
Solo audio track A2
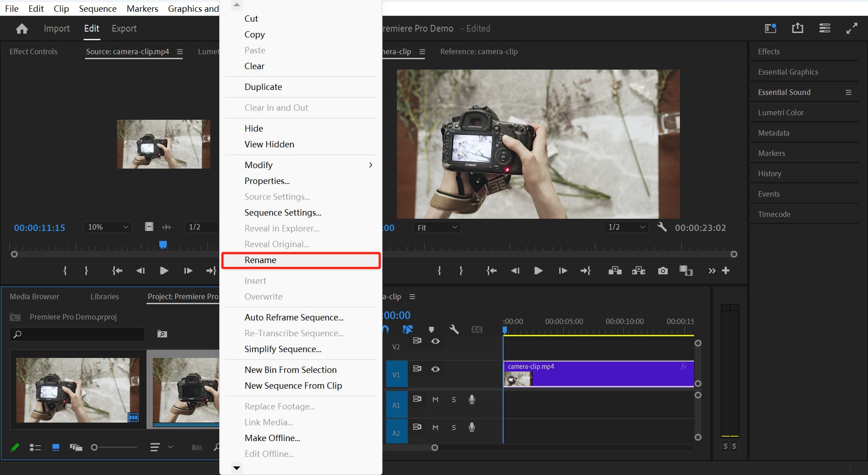pos(453,427)
